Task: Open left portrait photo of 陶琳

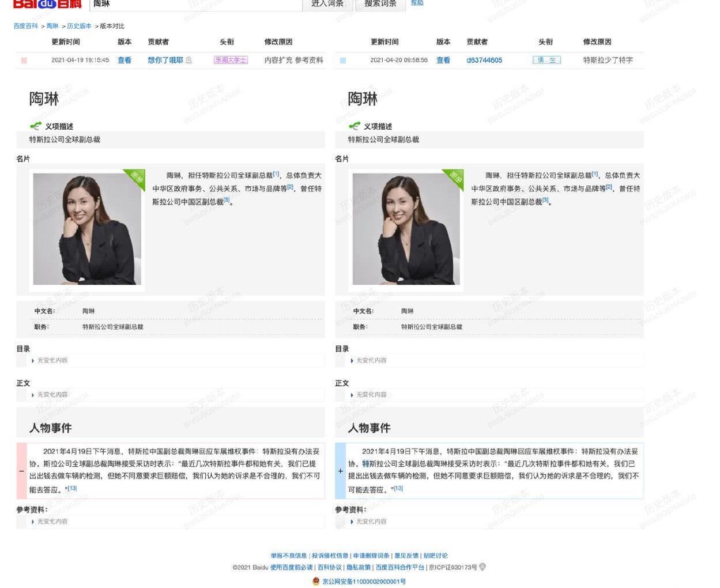Action: 87,229
